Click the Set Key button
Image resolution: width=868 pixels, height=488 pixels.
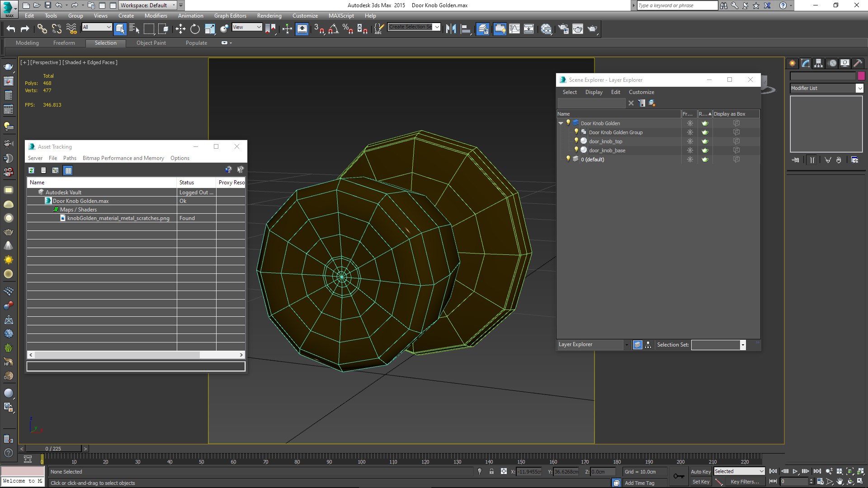[x=701, y=482]
